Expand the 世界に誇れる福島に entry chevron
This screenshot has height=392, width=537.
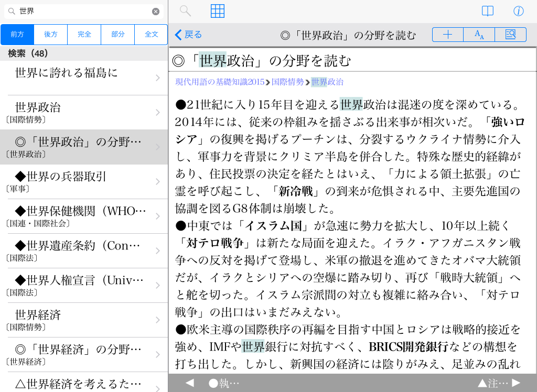point(158,78)
